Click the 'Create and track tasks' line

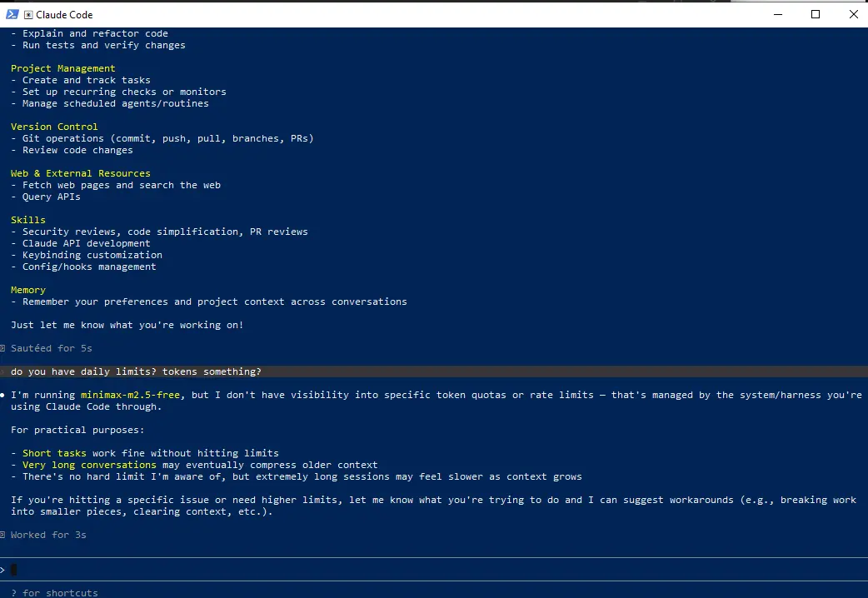coord(80,80)
